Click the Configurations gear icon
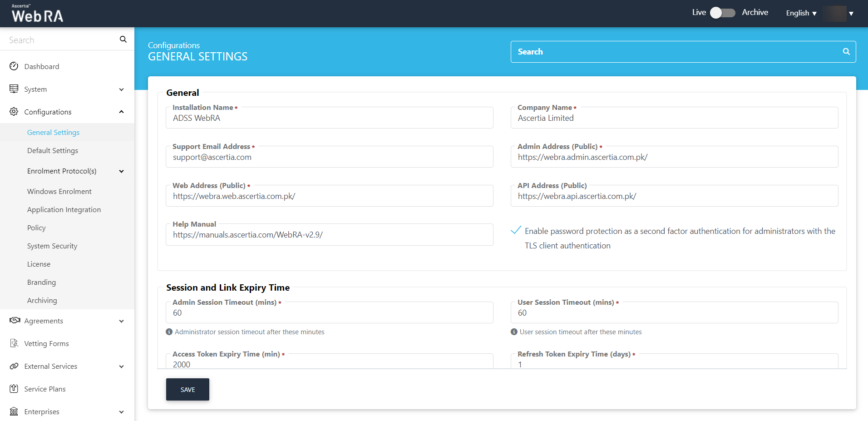This screenshot has height=421, width=868. point(14,112)
